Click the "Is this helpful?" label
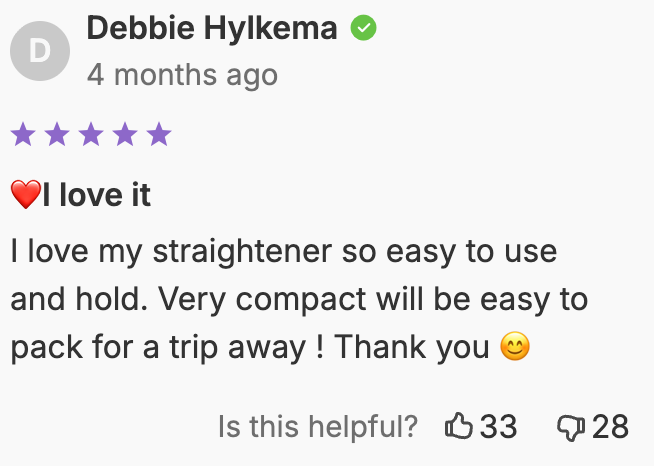The height and width of the screenshot is (466, 654). pos(317,428)
